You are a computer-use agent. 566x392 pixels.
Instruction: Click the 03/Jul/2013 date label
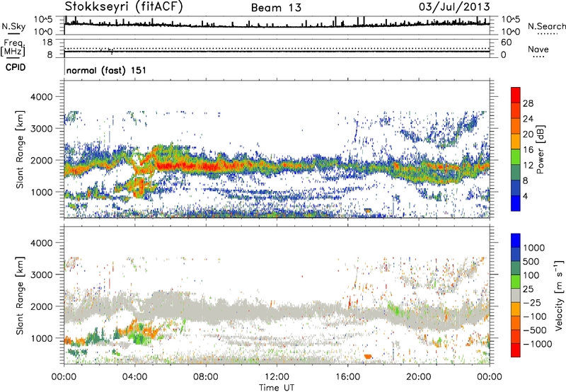pyautogui.click(x=454, y=6)
